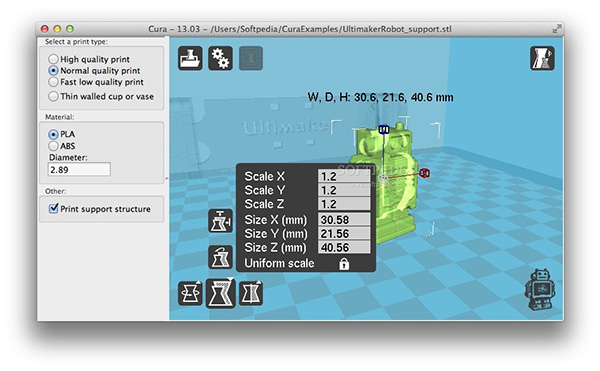Toggle the Uniform scale lock icon
Viewport: 600px width, 371px height.
344,264
